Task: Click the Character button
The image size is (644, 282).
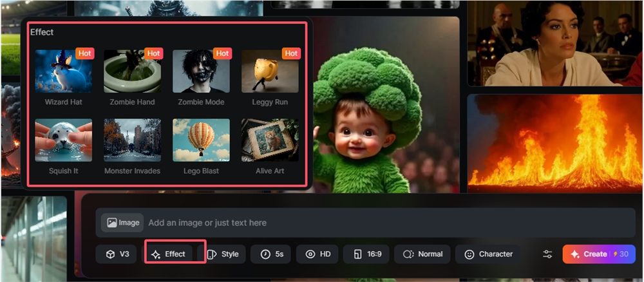Action: 488,254
